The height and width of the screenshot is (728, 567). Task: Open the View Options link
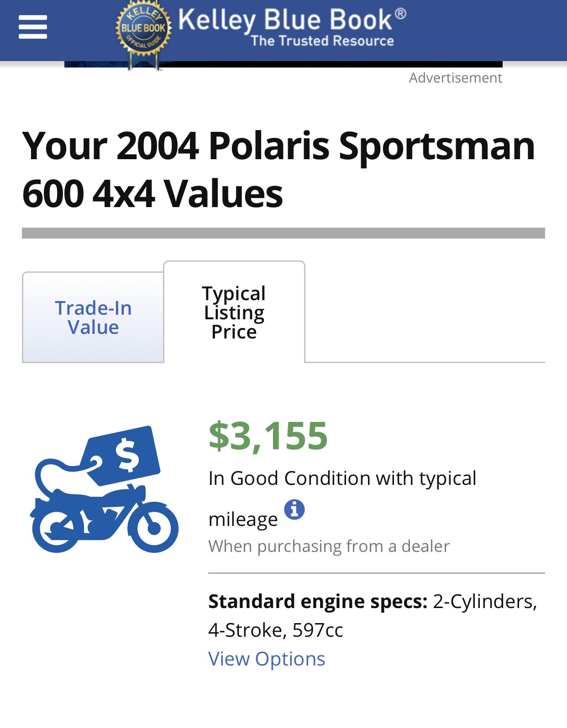pyautogui.click(x=267, y=659)
